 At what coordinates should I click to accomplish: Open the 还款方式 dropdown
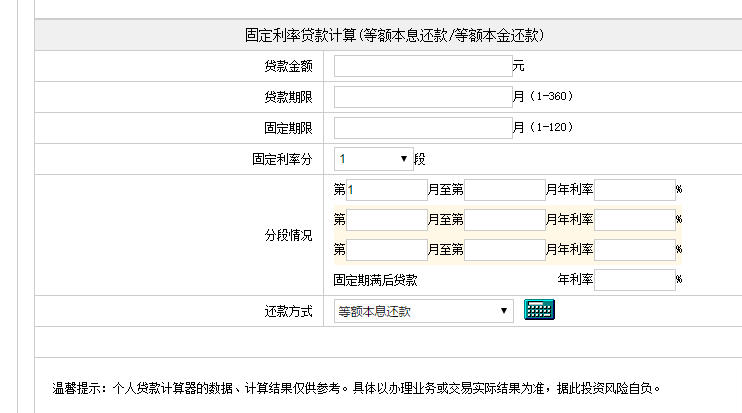[423, 311]
